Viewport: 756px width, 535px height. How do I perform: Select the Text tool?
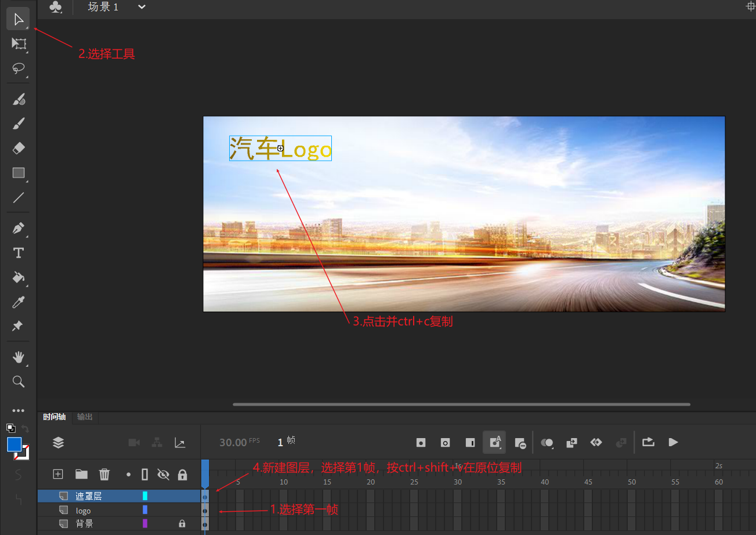pyautogui.click(x=19, y=253)
